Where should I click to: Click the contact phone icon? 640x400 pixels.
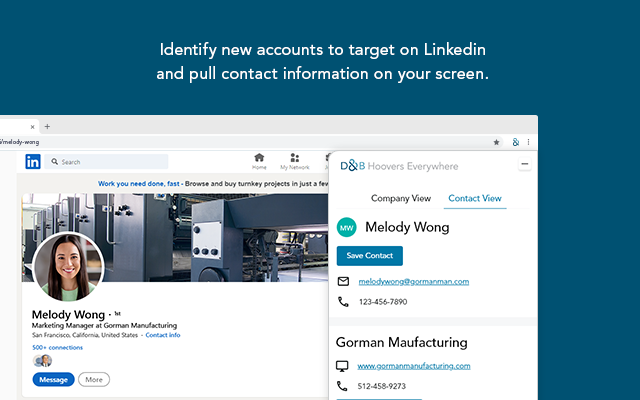343,302
